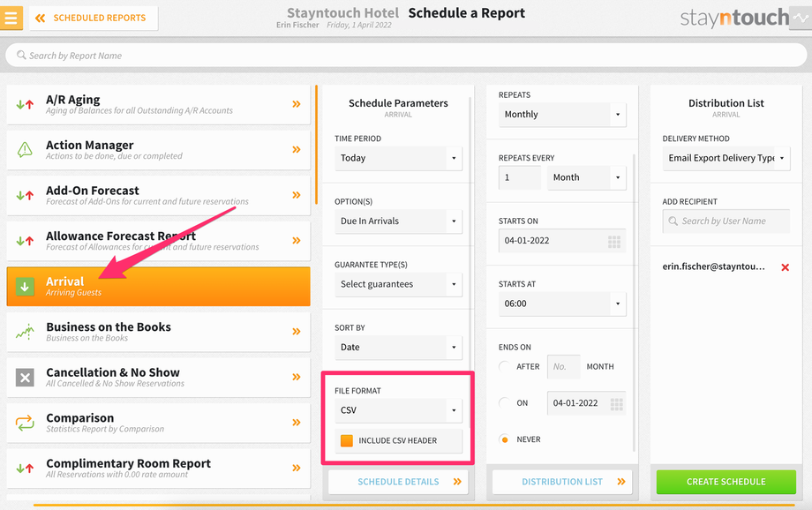Select the Cancellation & No Show title

(x=113, y=372)
